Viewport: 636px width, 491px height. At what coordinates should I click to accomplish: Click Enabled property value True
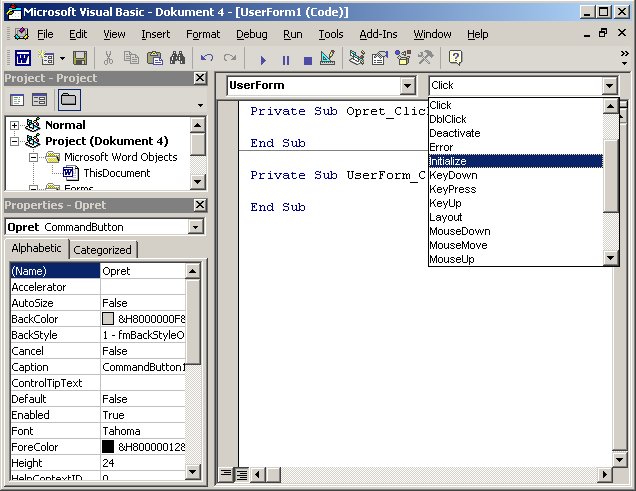click(x=143, y=415)
